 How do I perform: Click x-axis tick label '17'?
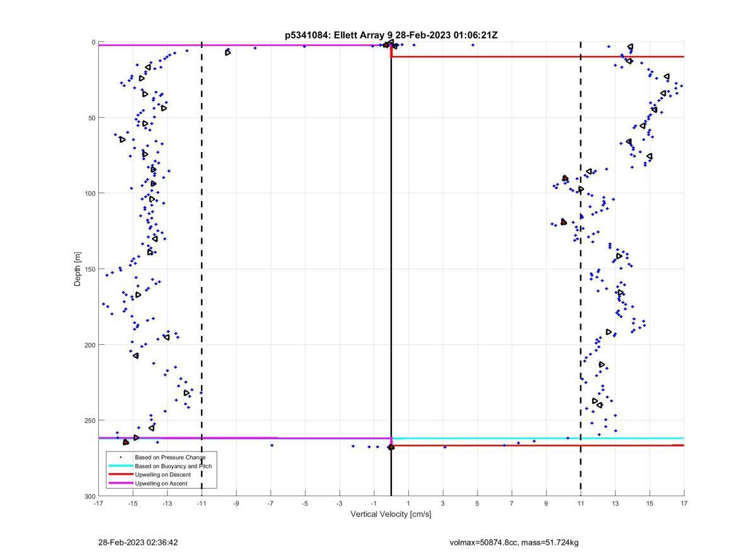click(684, 503)
